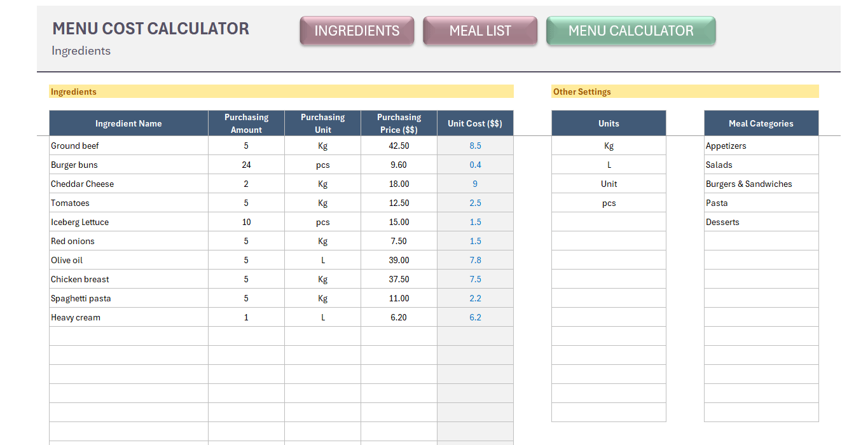Select the purchasing amount 1 for Heavy cream
Viewport: 868px width, 445px height.
(x=246, y=317)
